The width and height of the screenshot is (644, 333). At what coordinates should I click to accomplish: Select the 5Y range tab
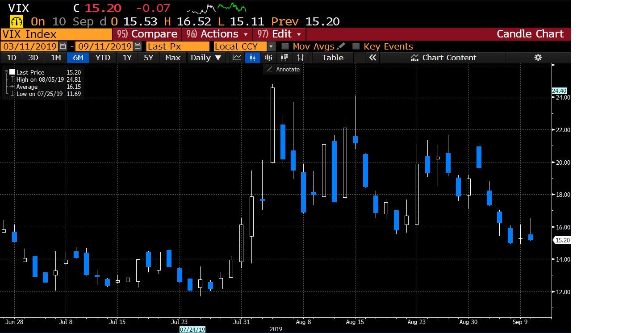pos(148,58)
